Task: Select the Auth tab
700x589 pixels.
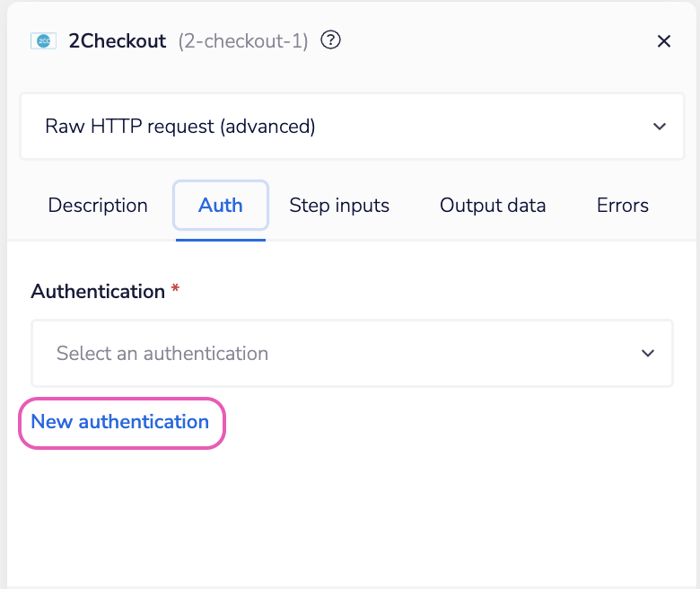Action: (x=221, y=206)
